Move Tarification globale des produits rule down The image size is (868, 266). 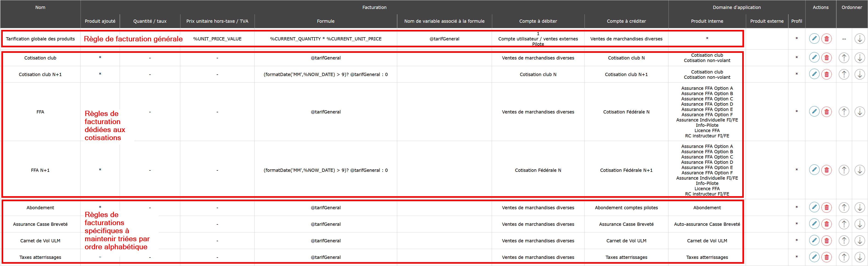coord(860,39)
